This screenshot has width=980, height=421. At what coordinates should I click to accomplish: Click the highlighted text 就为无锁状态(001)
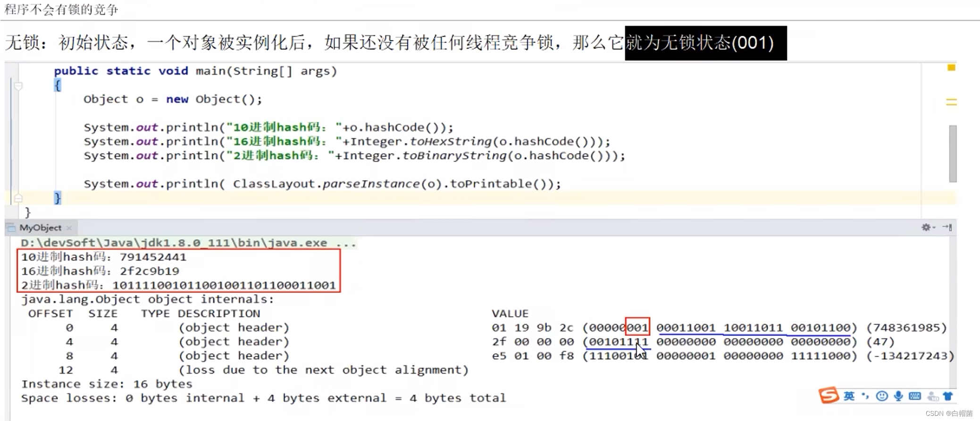[706, 43]
